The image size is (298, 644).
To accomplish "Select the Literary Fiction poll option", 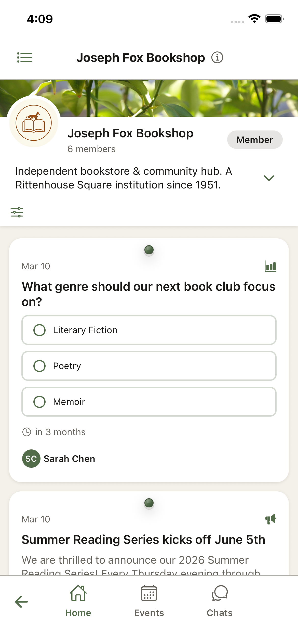I will (x=149, y=330).
